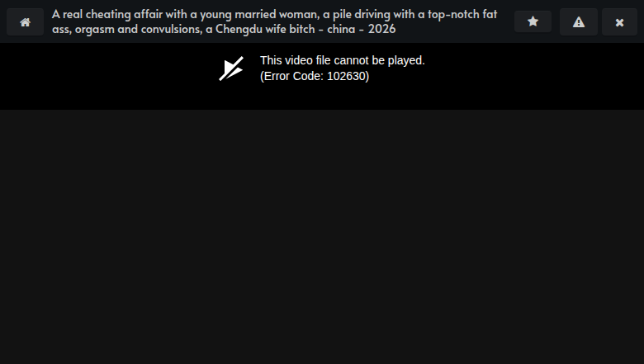Dismiss the player using the cross button
Screen dimensions: 644x364
click(x=619, y=21)
